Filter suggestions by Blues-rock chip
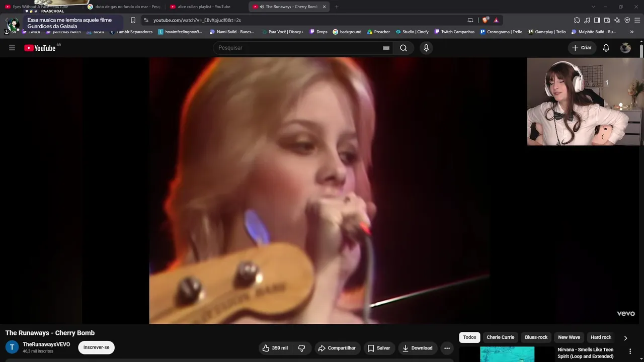This screenshot has height=362, width=644. (x=536, y=337)
